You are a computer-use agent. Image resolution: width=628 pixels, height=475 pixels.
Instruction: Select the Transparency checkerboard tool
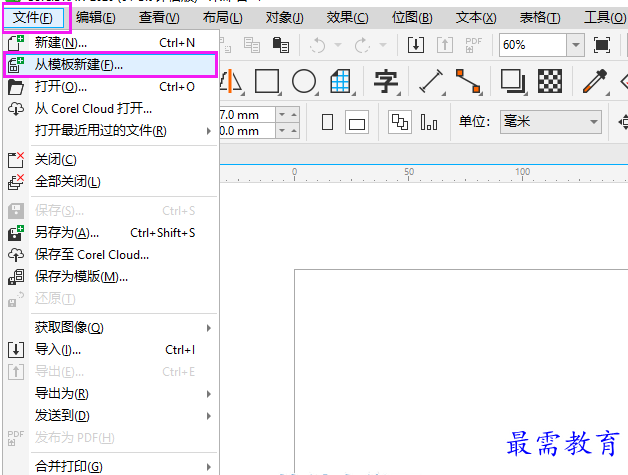(x=550, y=82)
